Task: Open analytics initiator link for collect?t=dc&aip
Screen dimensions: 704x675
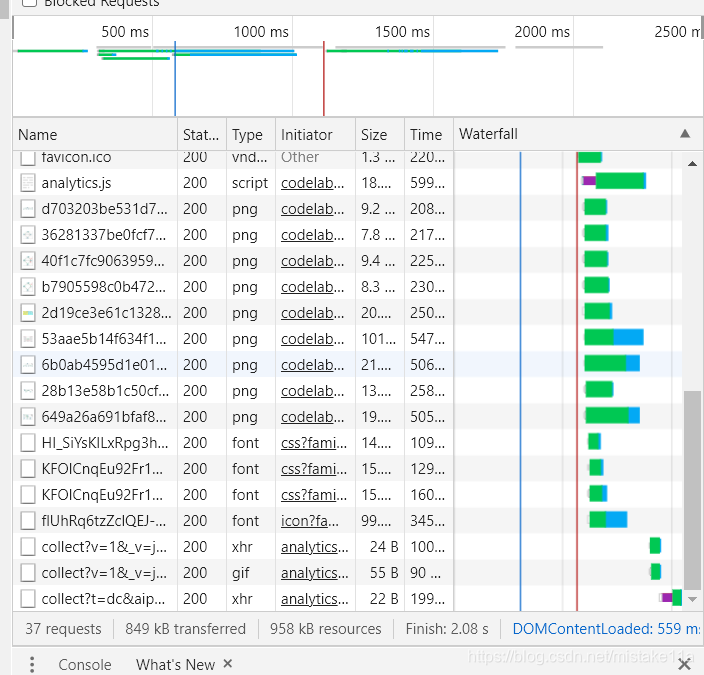Action: coord(314,599)
